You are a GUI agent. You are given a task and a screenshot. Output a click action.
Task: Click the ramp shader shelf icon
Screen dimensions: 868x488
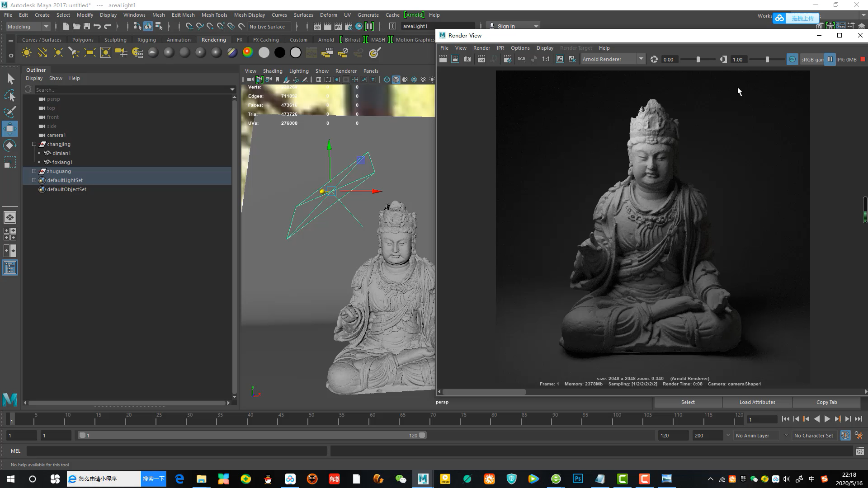click(x=248, y=53)
